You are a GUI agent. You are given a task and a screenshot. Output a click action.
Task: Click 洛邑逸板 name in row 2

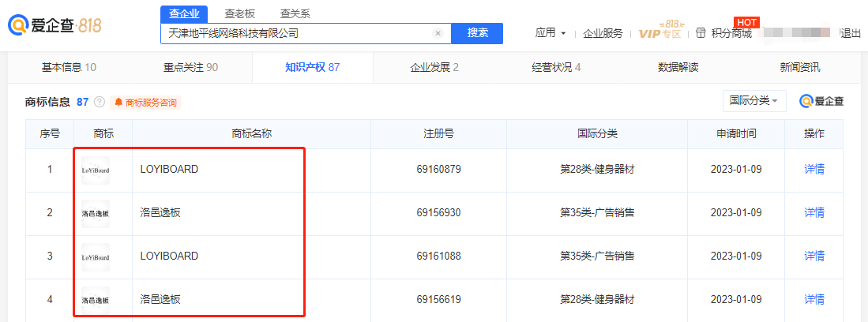160,212
